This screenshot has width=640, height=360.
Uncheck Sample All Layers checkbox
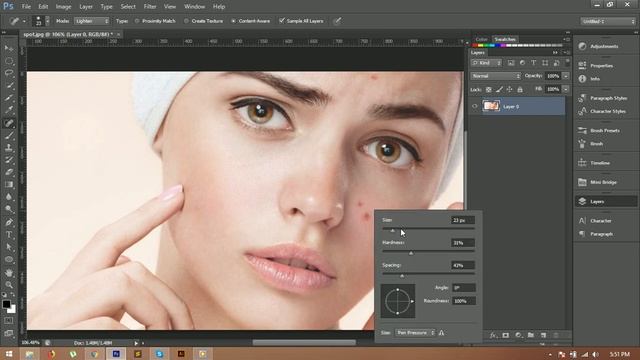pos(282,20)
